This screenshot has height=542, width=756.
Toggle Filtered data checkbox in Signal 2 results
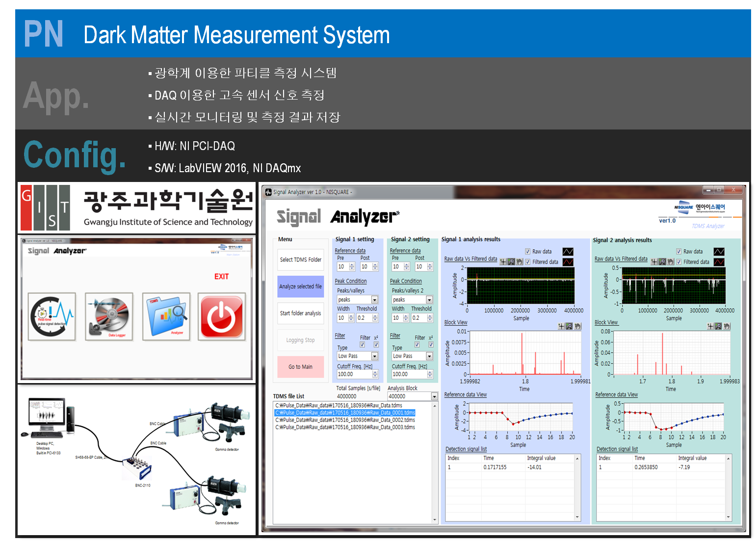[x=679, y=262]
